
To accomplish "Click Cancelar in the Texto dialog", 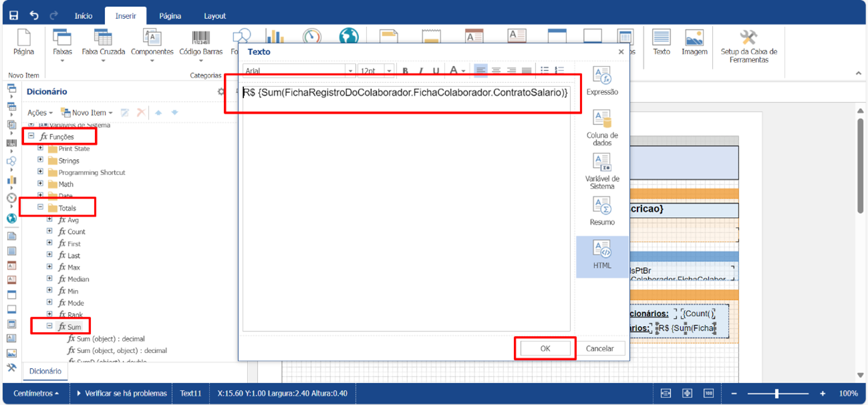I will [599, 348].
